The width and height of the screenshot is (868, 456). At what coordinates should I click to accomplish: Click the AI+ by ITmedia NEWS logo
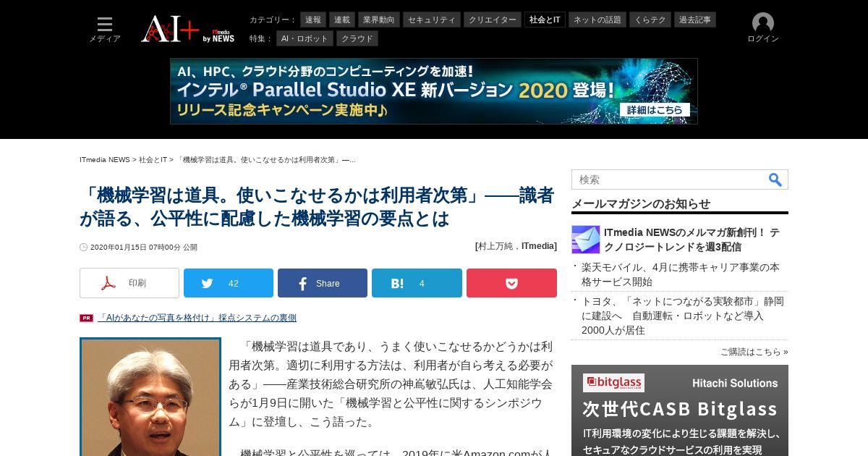coord(187,29)
